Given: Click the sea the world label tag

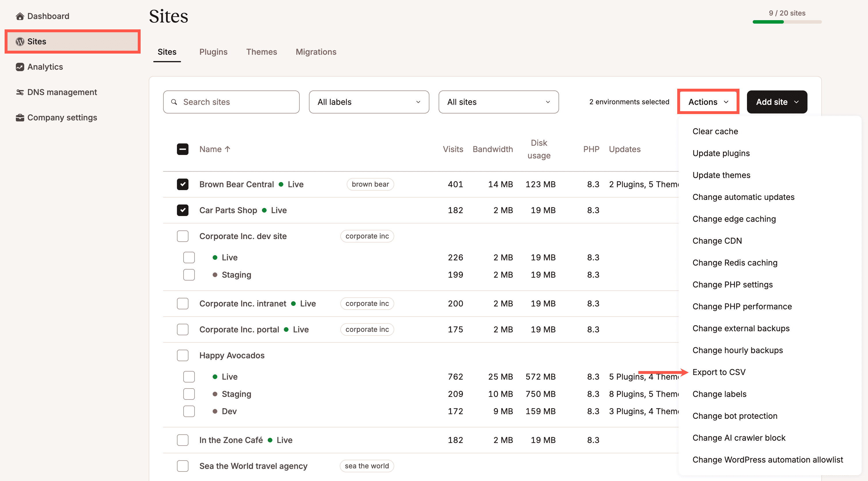Looking at the screenshot, I should click(x=367, y=466).
